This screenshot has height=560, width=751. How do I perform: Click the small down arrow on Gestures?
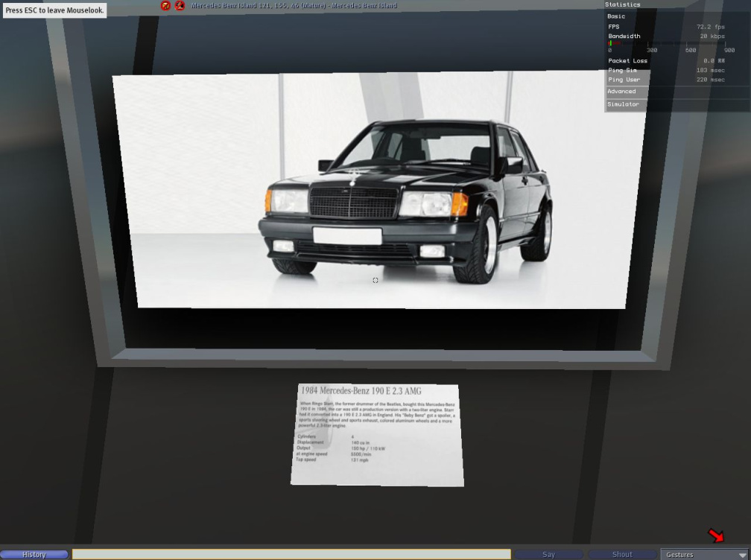coord(742,555)
